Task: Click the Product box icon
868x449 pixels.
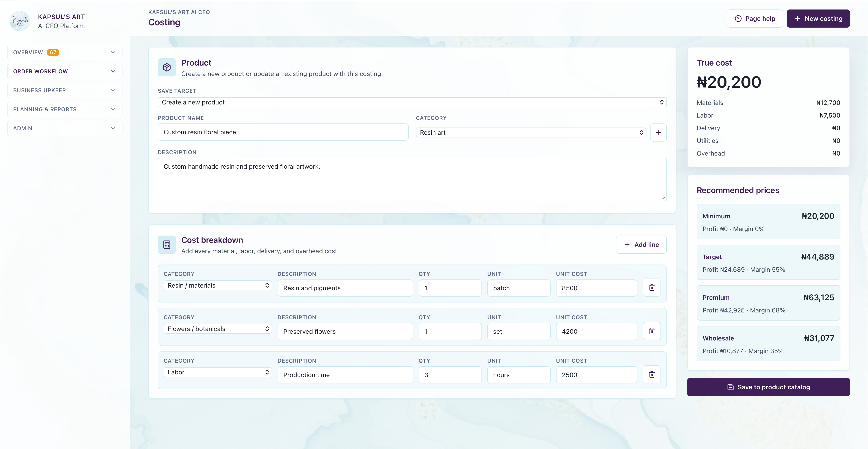Action: (x=167, y=67)
